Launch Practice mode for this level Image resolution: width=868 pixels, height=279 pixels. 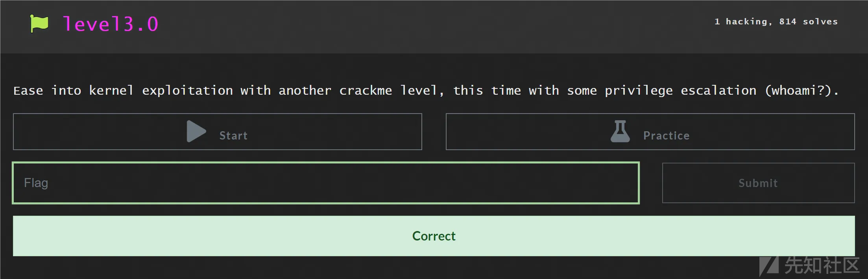pyautogui.click(x=650, y=132)
